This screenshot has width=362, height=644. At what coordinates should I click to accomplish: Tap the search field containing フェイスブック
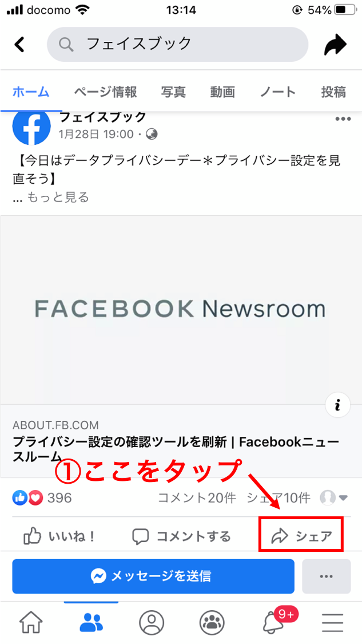click(x=177, y=44)
